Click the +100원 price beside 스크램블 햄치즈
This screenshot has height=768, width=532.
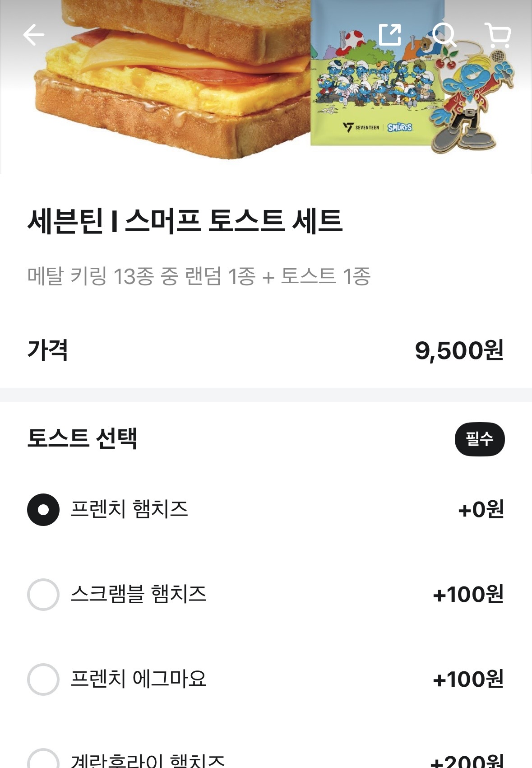tap(468, 595)
